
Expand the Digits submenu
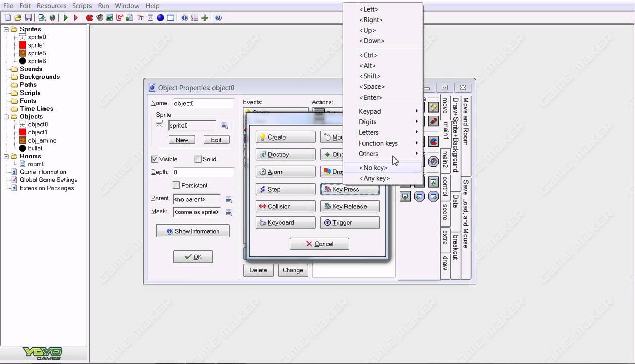[x=383, y=122]
